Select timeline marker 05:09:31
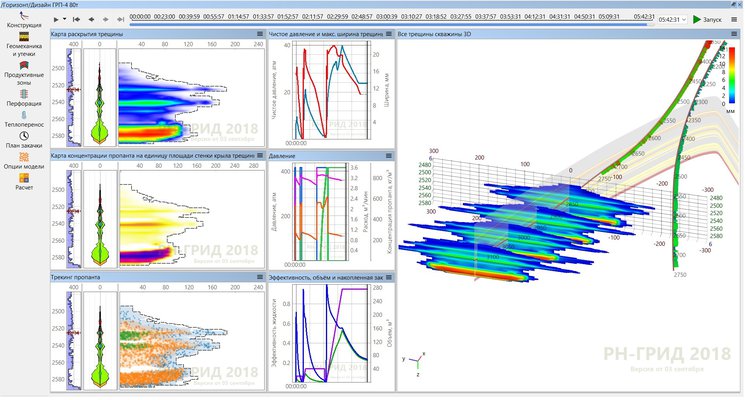 (609, 17)
